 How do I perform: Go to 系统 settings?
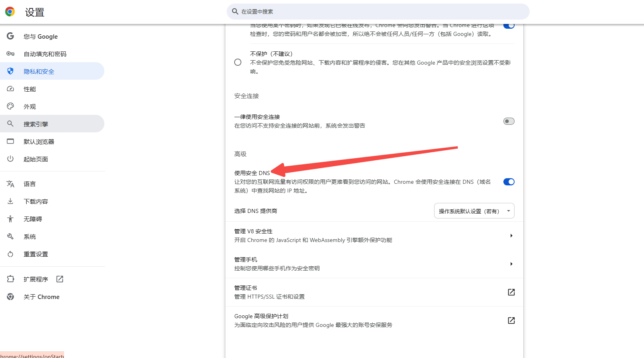pyautogui.click(x=52, y=236)
